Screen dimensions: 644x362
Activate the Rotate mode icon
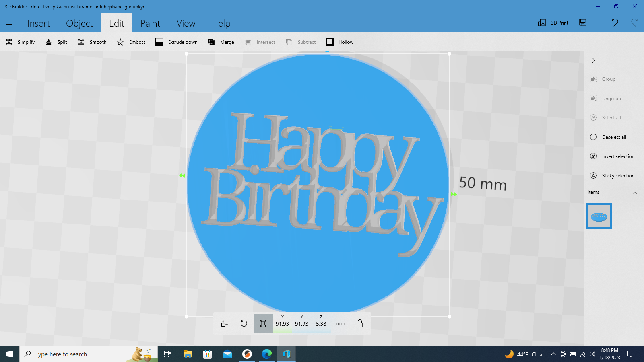(x=244, y=323)
